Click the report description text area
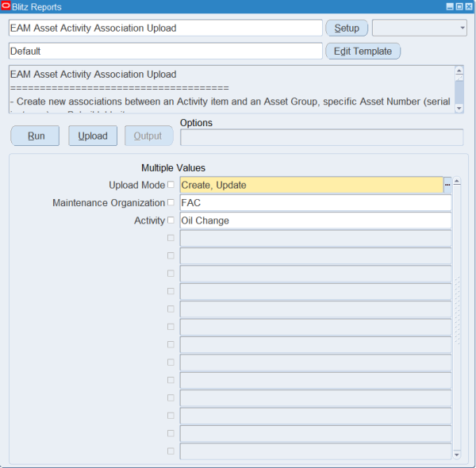This screenshot has height=468, width=476. 232,89
